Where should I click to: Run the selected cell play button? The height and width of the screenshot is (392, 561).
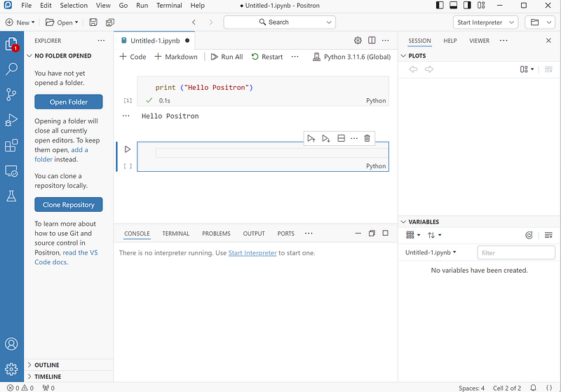[128, 149]
